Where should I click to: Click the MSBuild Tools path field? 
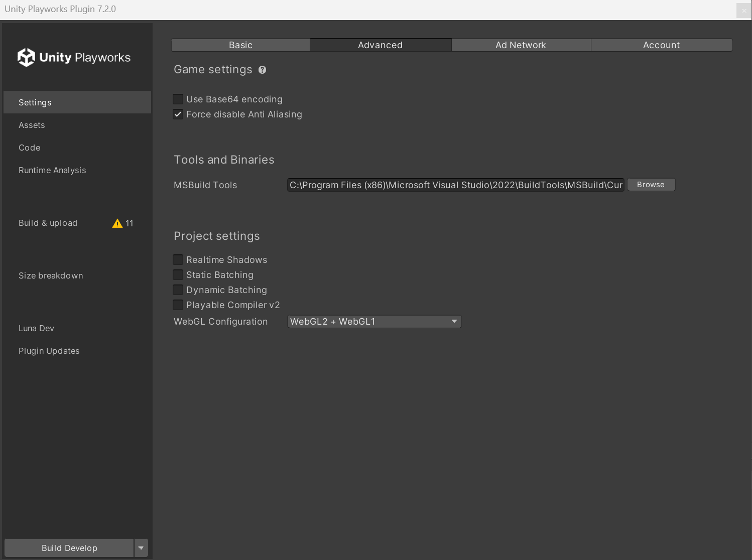click(x=455, y=185)
